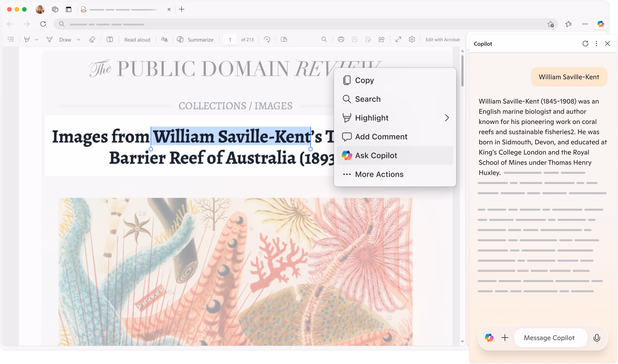Save as a copy with pencil-disk icon
618x364 pixels.
[368, 39]
